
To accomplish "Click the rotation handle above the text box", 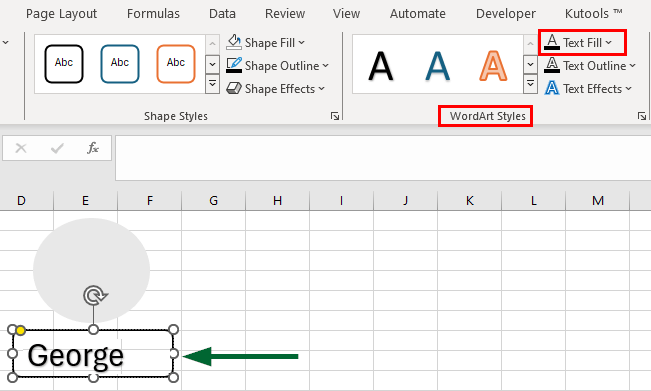I will (95, 296).
